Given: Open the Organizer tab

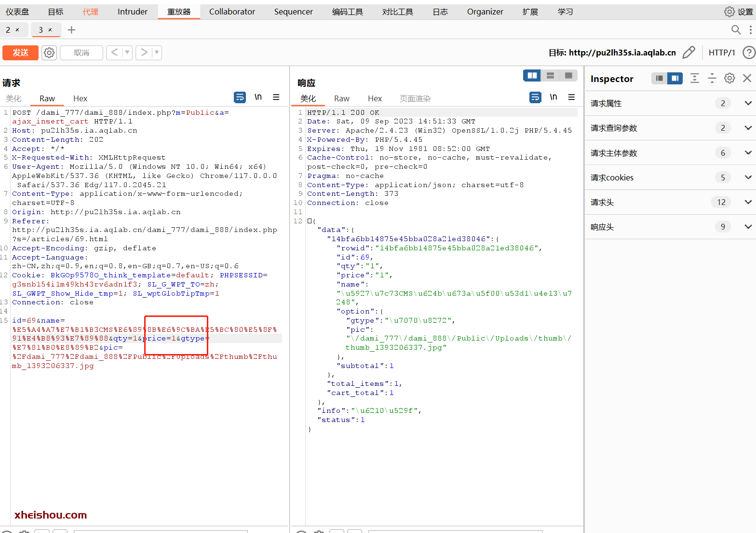Looking at the screenshot, I should tap(485, 12).
